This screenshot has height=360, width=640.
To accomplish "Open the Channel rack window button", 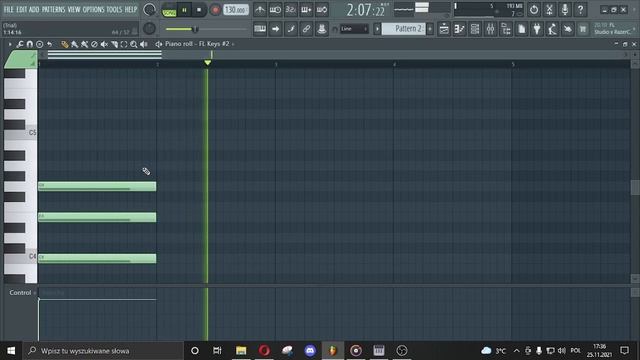I will pos(475,29).
